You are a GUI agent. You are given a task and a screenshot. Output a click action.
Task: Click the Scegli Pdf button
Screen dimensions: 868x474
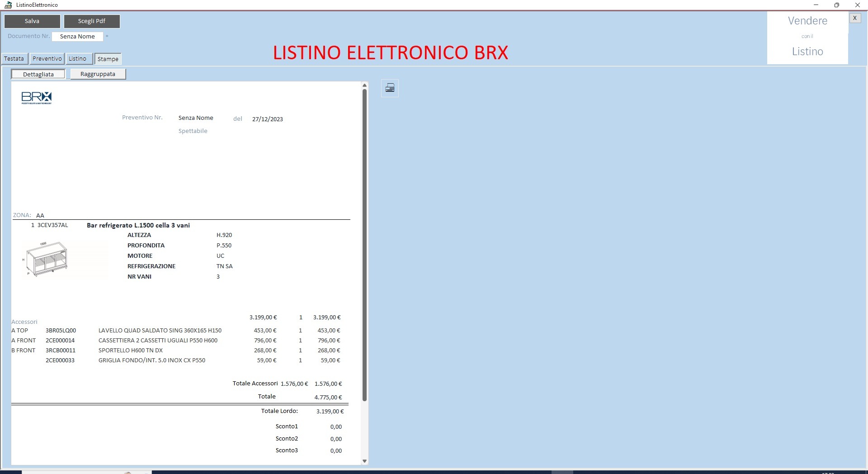tap(92, 21)
